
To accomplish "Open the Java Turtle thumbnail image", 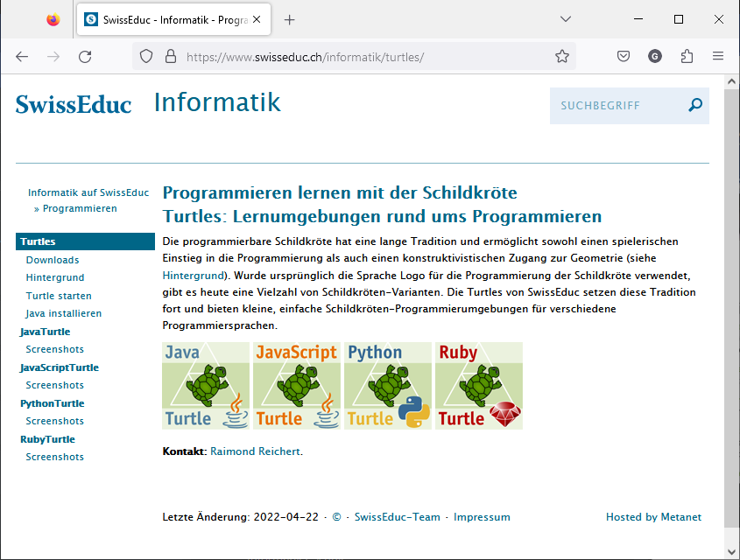I will pyautogui.click(x=205, y=385).
